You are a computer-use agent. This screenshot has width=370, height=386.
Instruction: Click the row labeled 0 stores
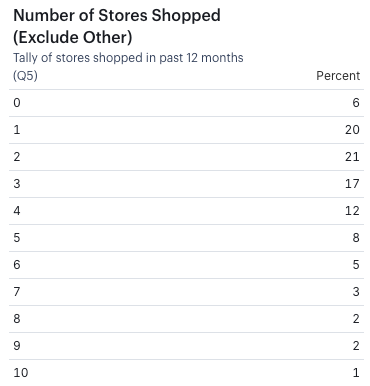pyautogui.click(x=186, y=103)
